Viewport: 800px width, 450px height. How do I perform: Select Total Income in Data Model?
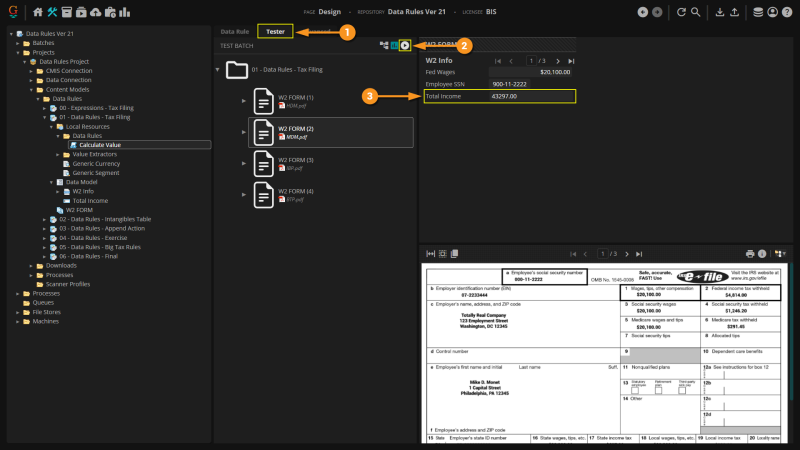coord(90,201)
